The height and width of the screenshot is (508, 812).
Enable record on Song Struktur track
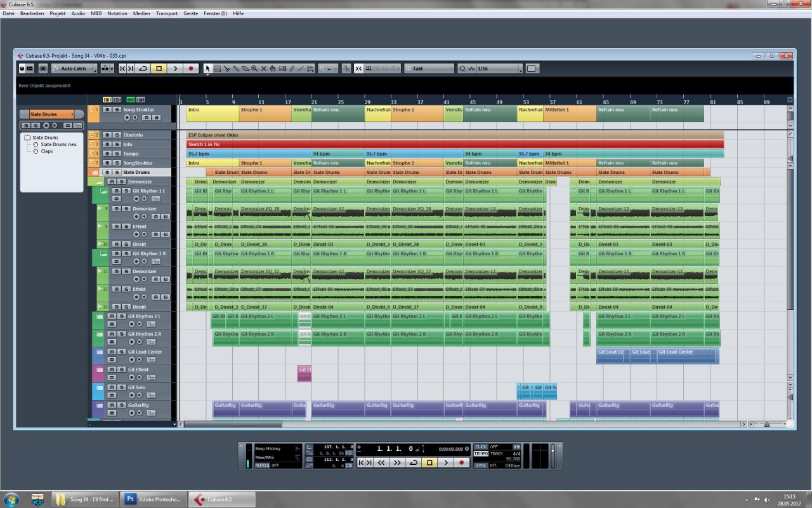pos(127,117)
